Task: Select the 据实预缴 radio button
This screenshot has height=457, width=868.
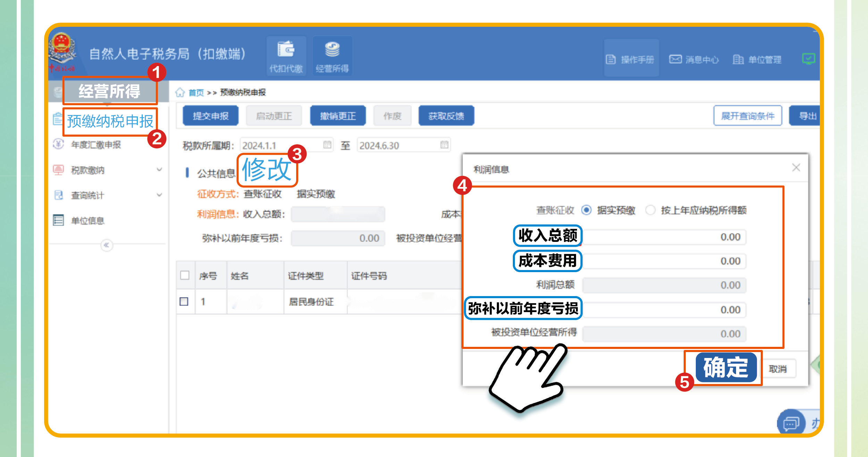Action: tap(586, 210)
